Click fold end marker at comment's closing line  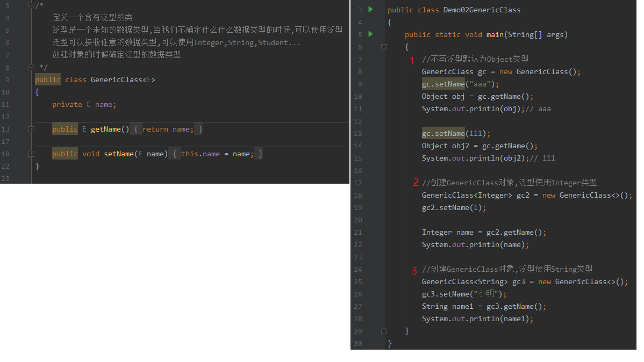tap(31, 68)
